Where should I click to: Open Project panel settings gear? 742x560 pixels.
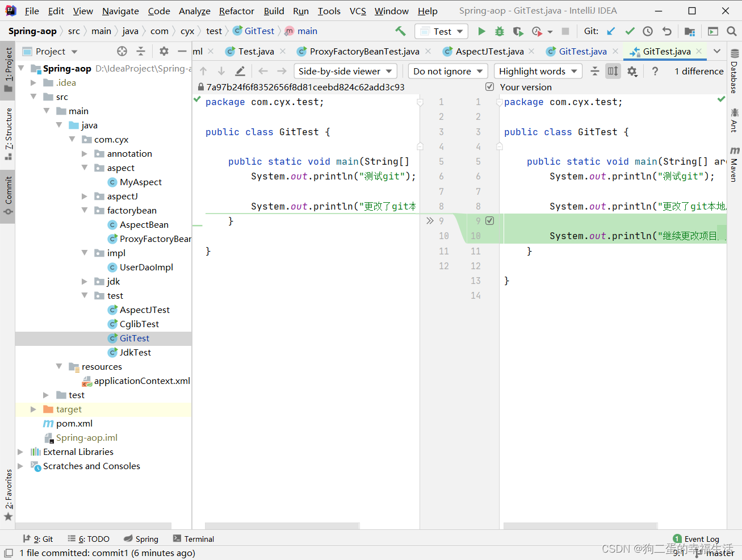164,51
